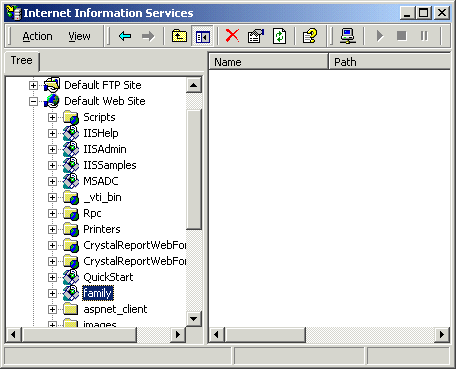Expand the IISAdmin node
This screenshot has width=456, height=369.
pos(52,149)
